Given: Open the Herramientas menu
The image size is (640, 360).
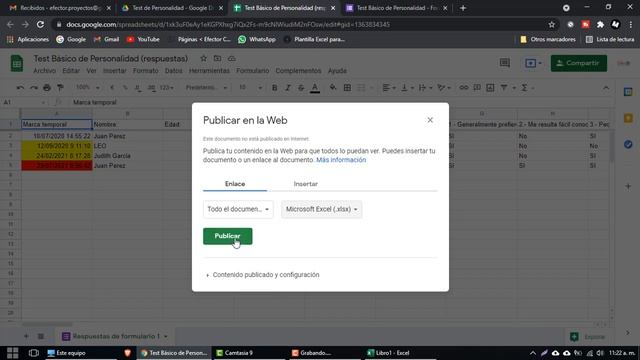Looking at the screenshot, I should coord(209,71).
